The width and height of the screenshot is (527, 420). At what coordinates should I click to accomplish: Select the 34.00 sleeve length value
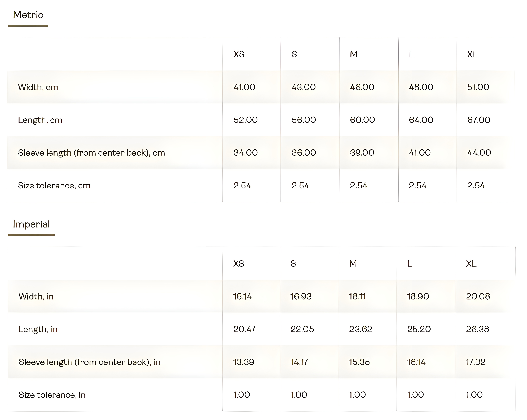[245, 153]
